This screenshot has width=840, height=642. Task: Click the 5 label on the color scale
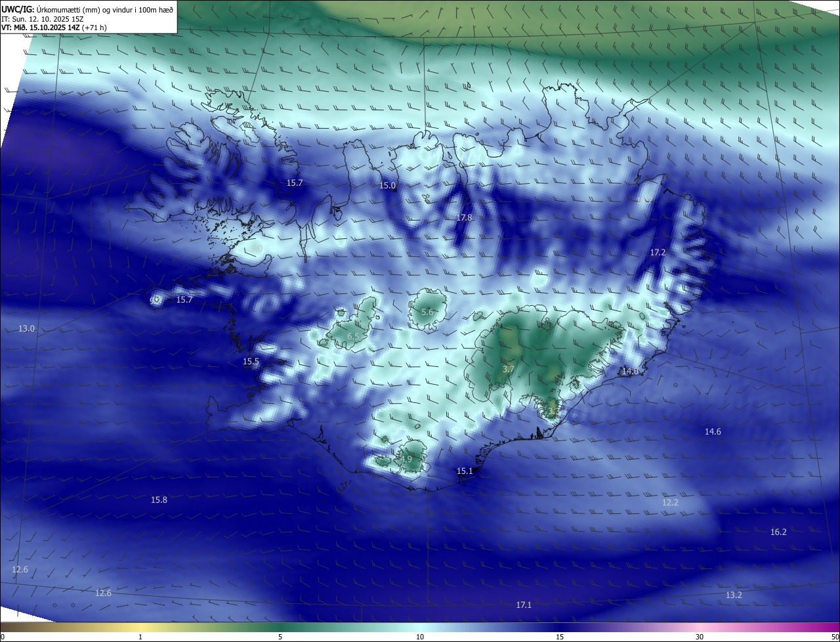[280, 637]
